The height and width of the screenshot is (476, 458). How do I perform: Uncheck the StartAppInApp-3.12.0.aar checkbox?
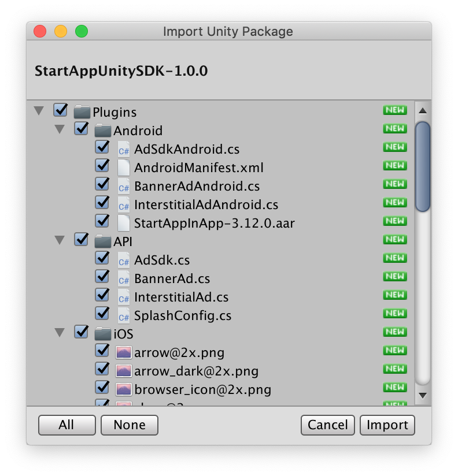coord(102,221)
